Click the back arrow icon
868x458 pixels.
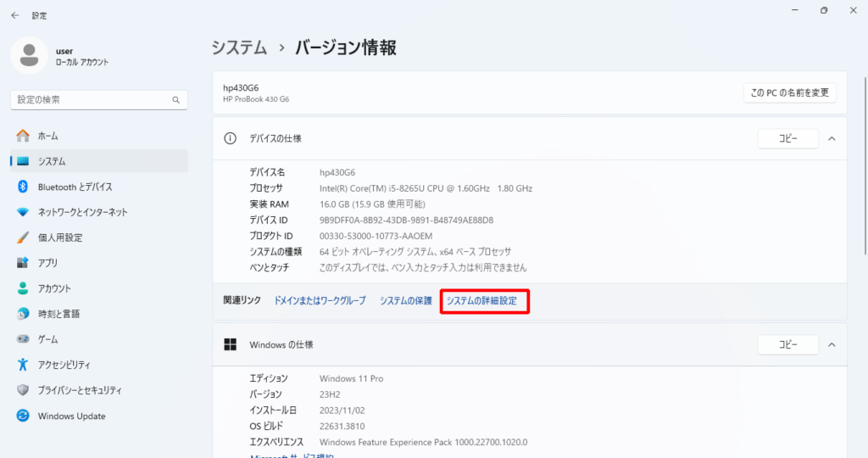coord(15,15)
